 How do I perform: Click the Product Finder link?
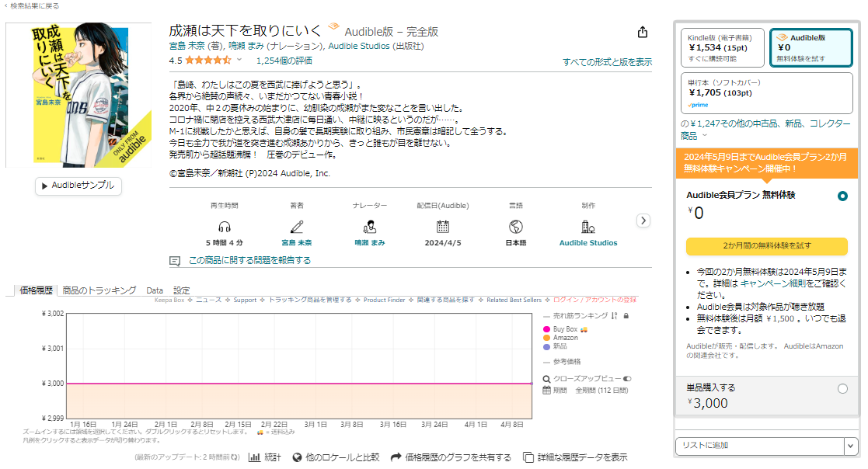(x=384, y=300)
